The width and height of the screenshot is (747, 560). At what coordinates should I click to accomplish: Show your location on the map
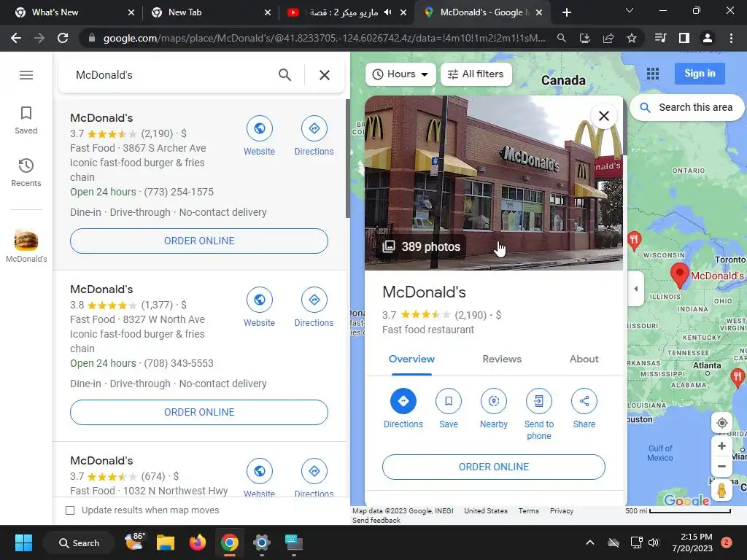pyautogui.click(x=721, y=423)
